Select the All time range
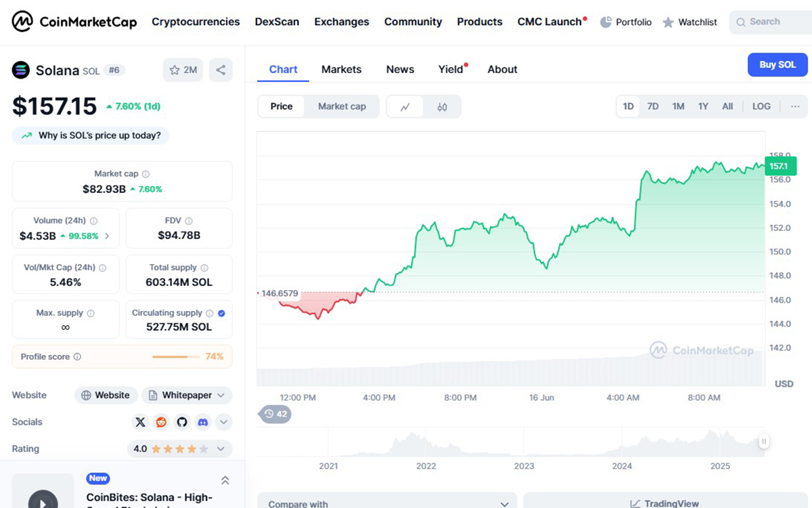812x508 pixels. click(x=727, y=106)
